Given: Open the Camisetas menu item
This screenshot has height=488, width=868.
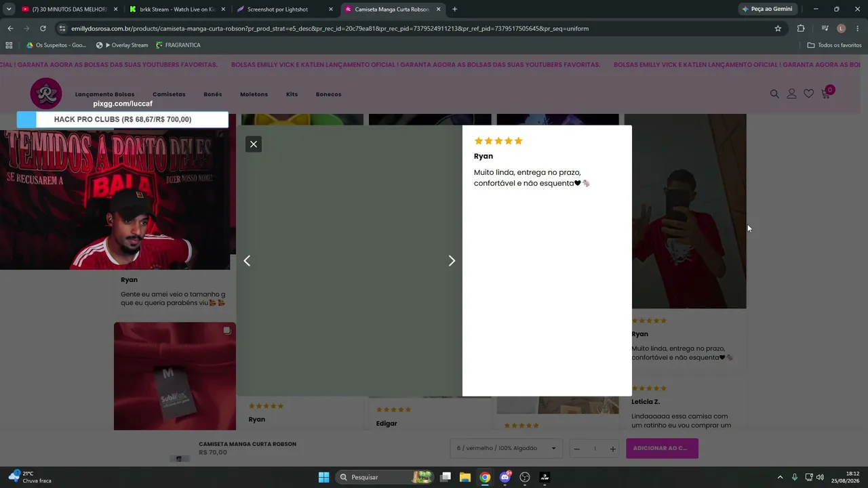Looking at the screenshot, I should 169,94.
